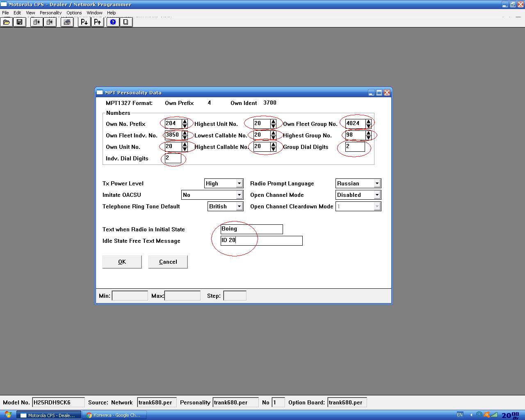Click the Save floppy disk icon
Screen dimensions: 525x420
tap(19, 22)
